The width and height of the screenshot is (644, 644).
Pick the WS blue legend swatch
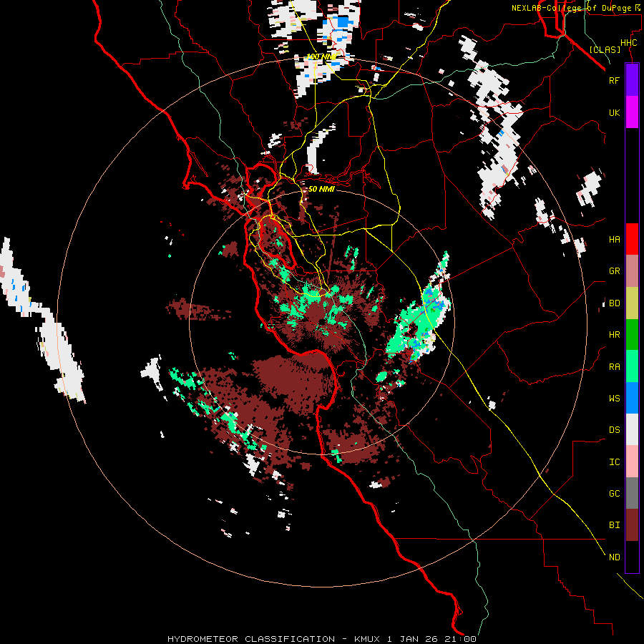[632, 398]
